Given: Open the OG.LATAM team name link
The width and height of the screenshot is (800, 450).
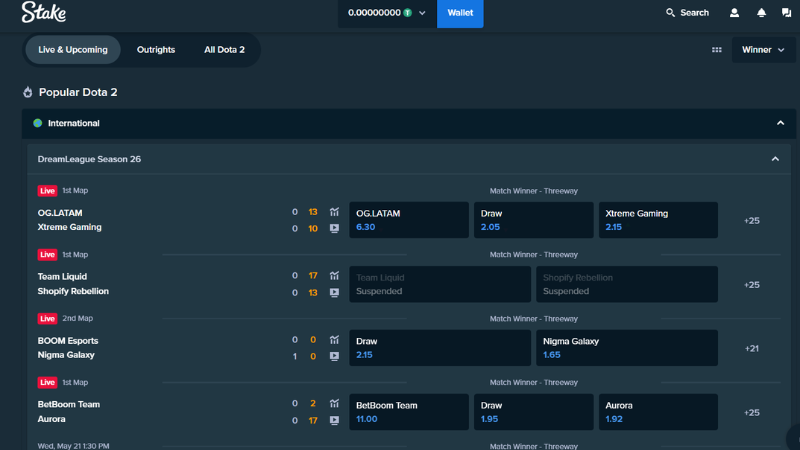Looking at the screenshot, I should (x=60, y=213).
